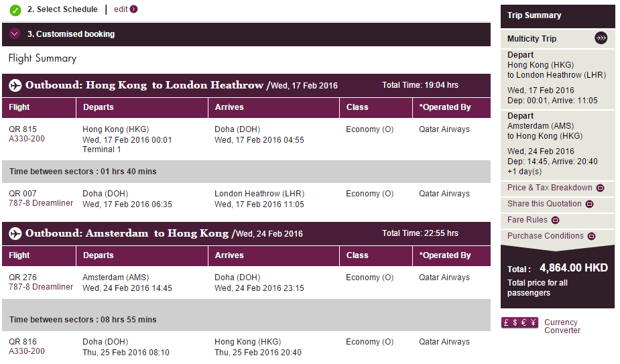Viewport: 620px width, 364px height.
Task: Expand Price & Tax Breakdown
Action: point(600,188)
